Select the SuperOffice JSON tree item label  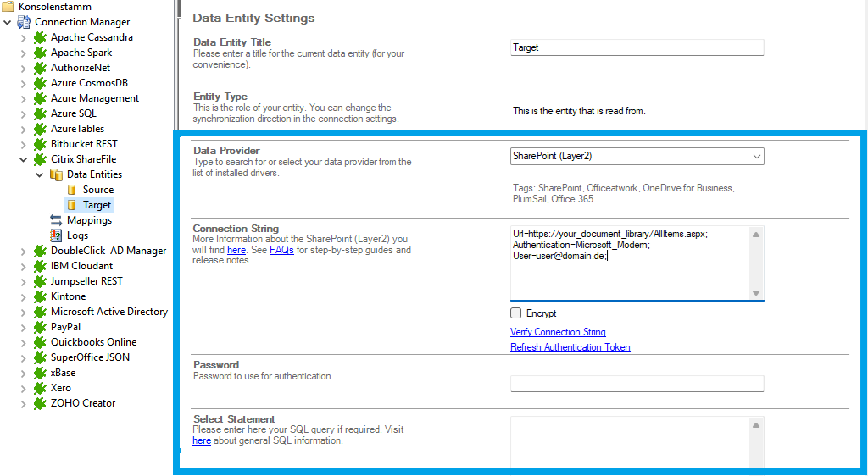[x=90, y=357]
